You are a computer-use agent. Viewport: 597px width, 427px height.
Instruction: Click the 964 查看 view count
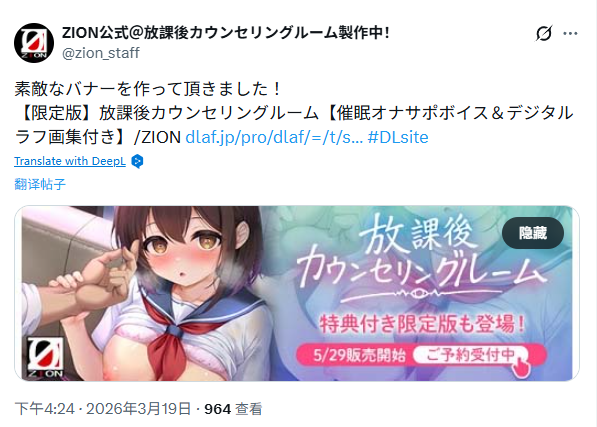(233, 409)
